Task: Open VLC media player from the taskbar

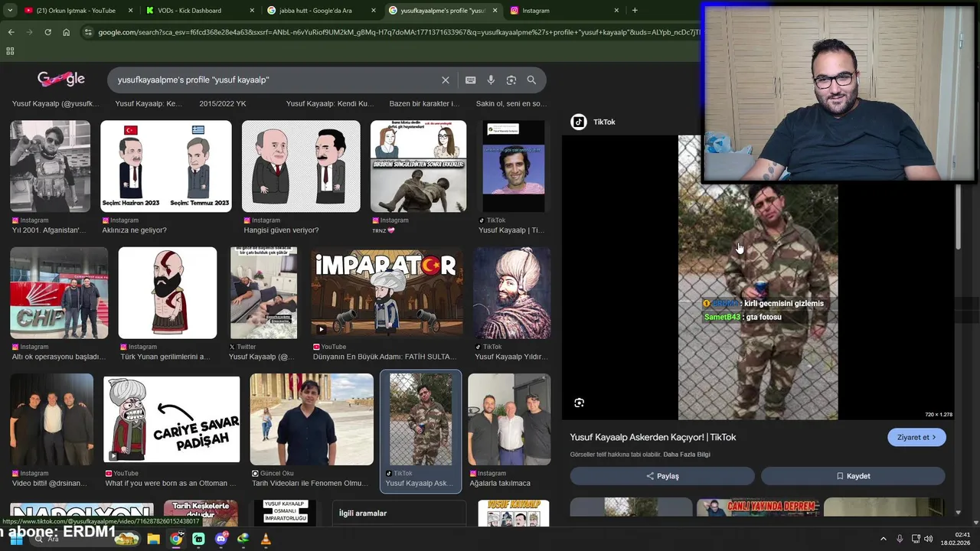Action: click(x=266, y=539)
